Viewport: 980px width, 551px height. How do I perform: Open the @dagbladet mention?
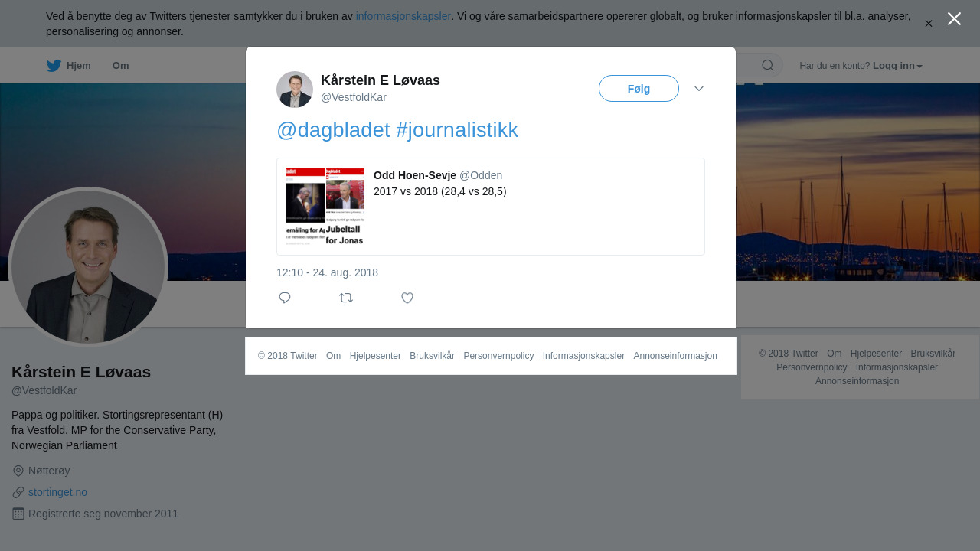pyautogui.click(x=333, y=130)
